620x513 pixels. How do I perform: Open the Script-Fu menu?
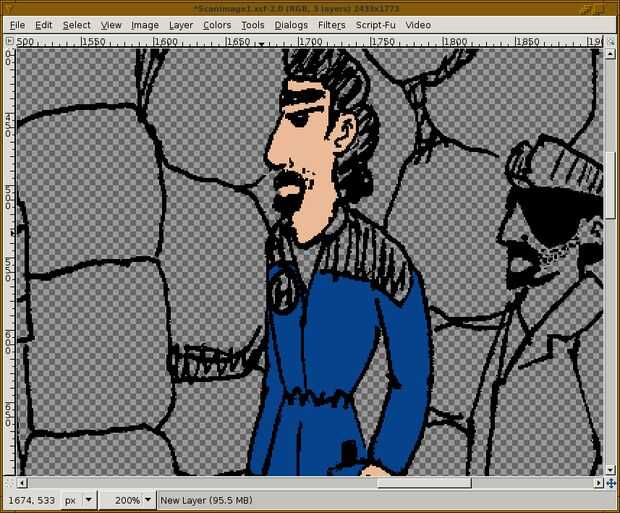375,25
